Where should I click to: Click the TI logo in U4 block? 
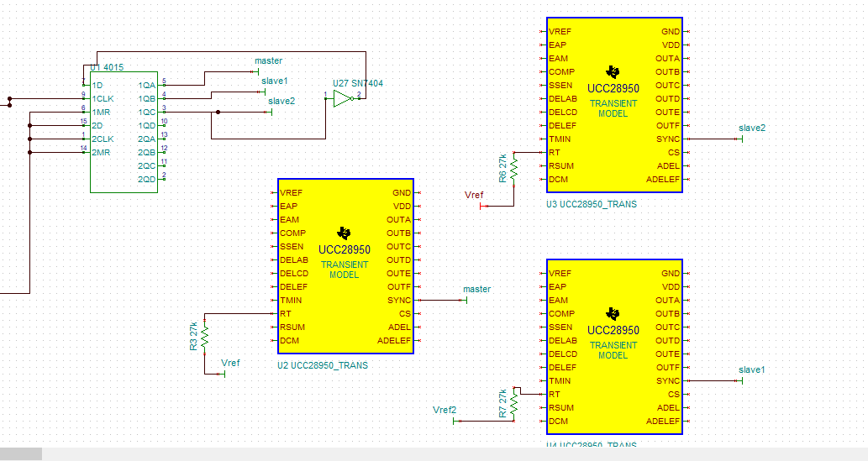point(613,313)
